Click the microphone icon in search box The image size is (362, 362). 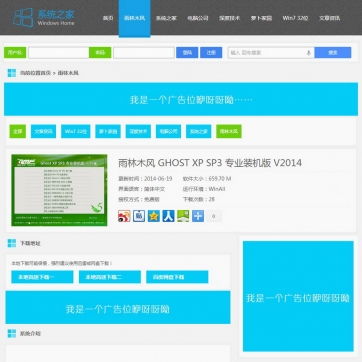pyautogui.click(x=309, y=53)
